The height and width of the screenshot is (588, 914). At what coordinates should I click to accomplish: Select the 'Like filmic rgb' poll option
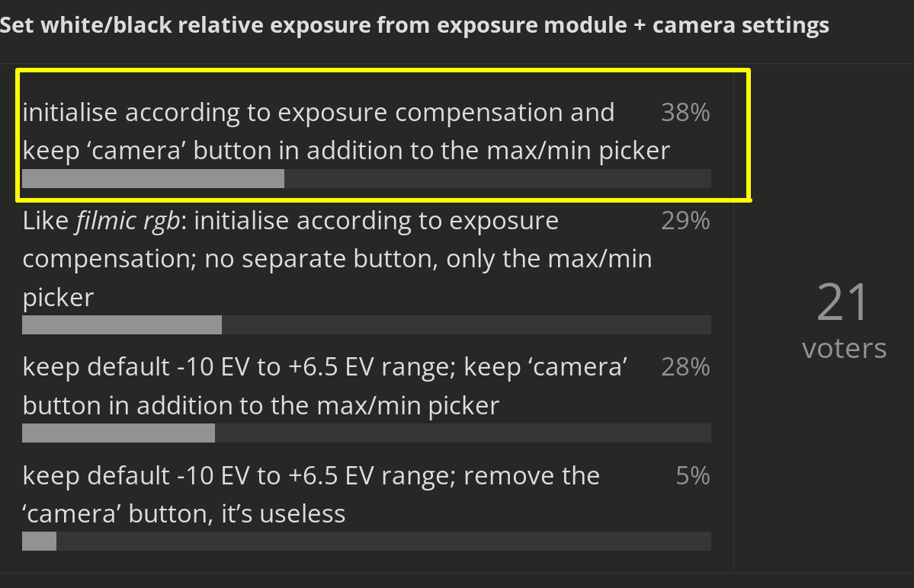pos(335,259)
